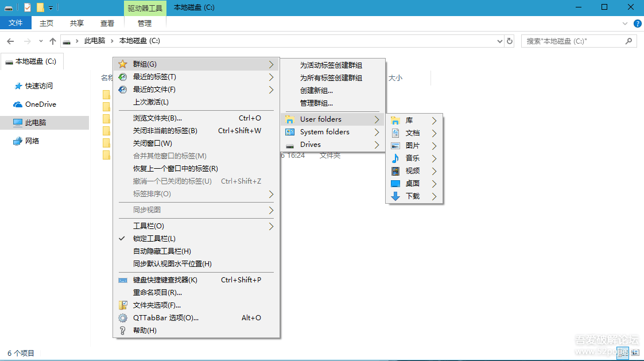Select 为所有标签创建群组
644x361 pixels.
tap(333, 78)
